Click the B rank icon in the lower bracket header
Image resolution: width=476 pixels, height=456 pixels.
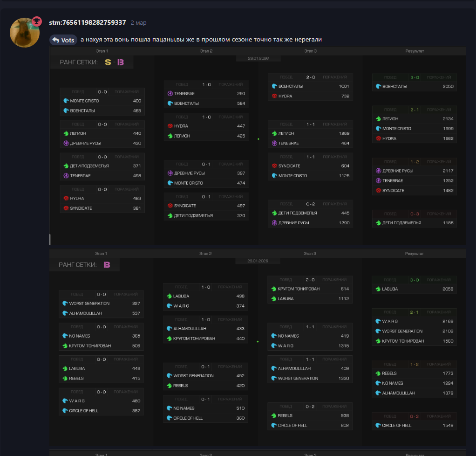[107, 265]
